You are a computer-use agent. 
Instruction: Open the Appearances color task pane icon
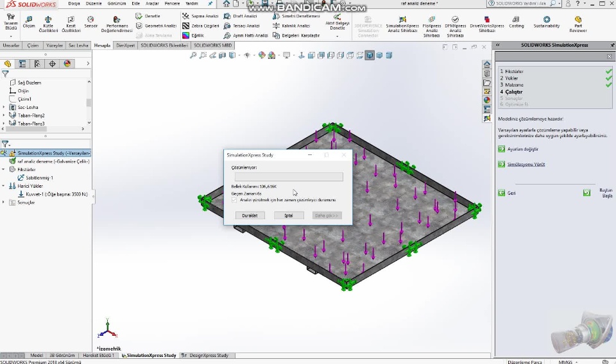pos(487,100)
